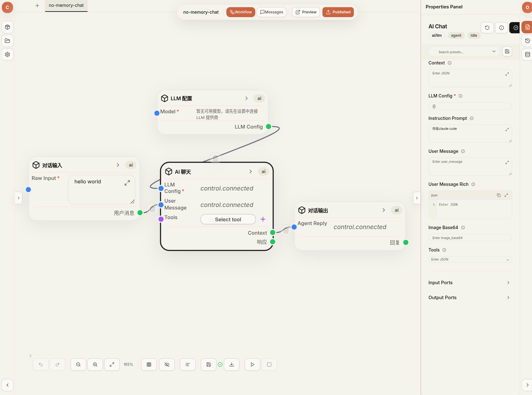Viewport: 532px width, 395px height.
Task: Open the folder icon in left sidebar
Action: (x=7, y=41)
